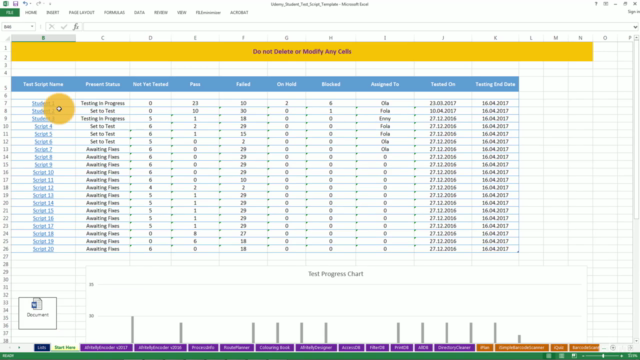Expand the formula bar chevron
Image resolution: width=640 pixels, height=360 pixels.
pos(636,27)
